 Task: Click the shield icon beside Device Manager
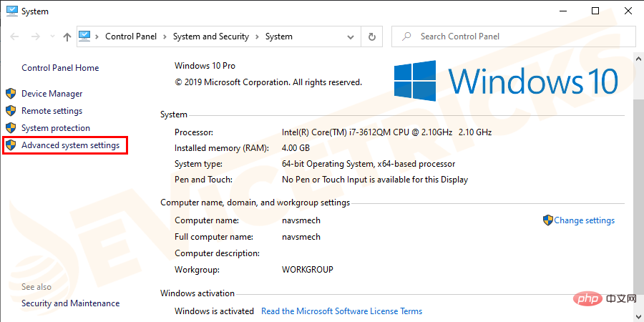click(11, 94)
